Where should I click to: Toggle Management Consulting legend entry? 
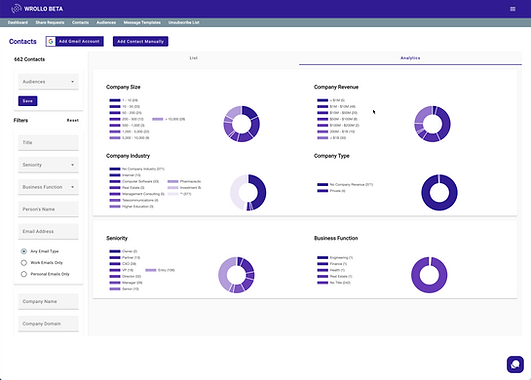coord(137,194)
